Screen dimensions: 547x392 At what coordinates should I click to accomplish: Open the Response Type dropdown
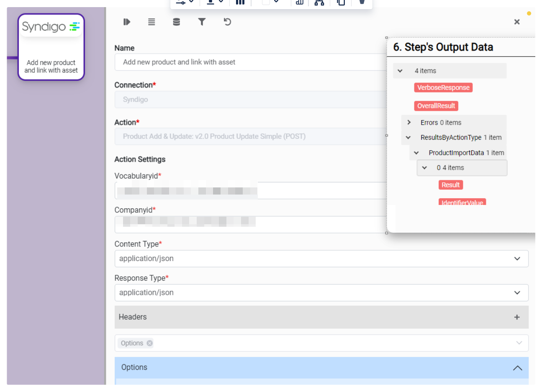click(x=321, y=292)
